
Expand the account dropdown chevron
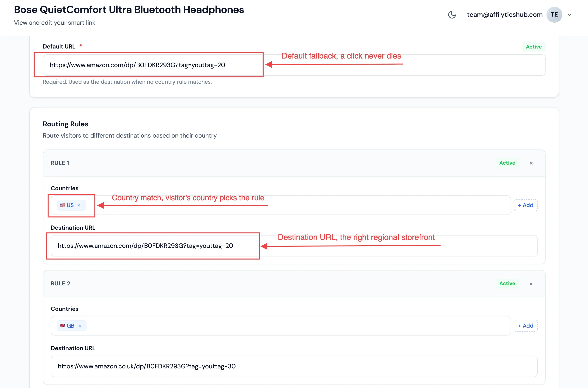click(569, 15)
